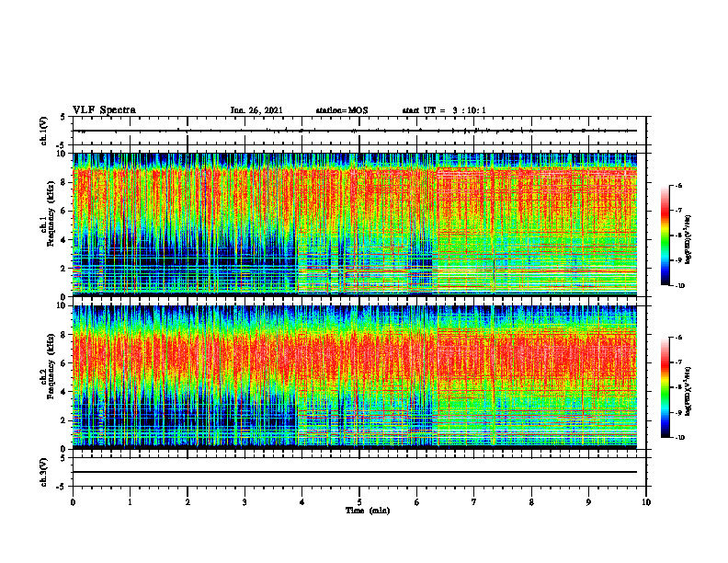Click the "-6" label on ch.1 color bar
This screenshot has width=728, height=563.
coord(678,185)
